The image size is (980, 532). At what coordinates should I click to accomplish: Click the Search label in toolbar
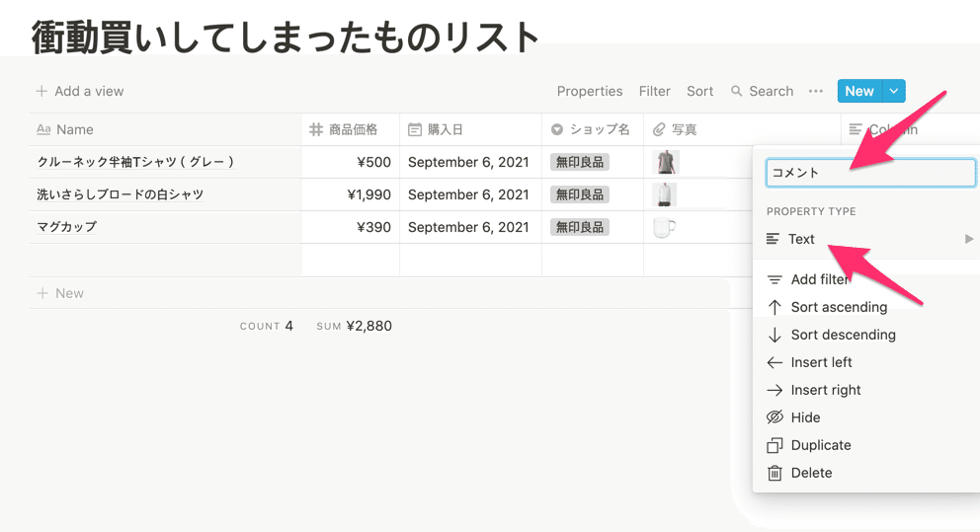tap(772, 91)
